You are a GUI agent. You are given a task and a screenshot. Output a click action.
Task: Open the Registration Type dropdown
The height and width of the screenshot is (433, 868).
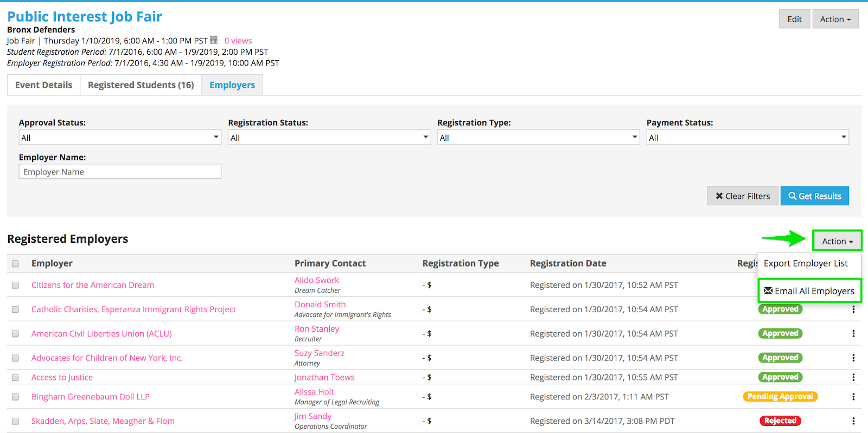coord(538,138)
